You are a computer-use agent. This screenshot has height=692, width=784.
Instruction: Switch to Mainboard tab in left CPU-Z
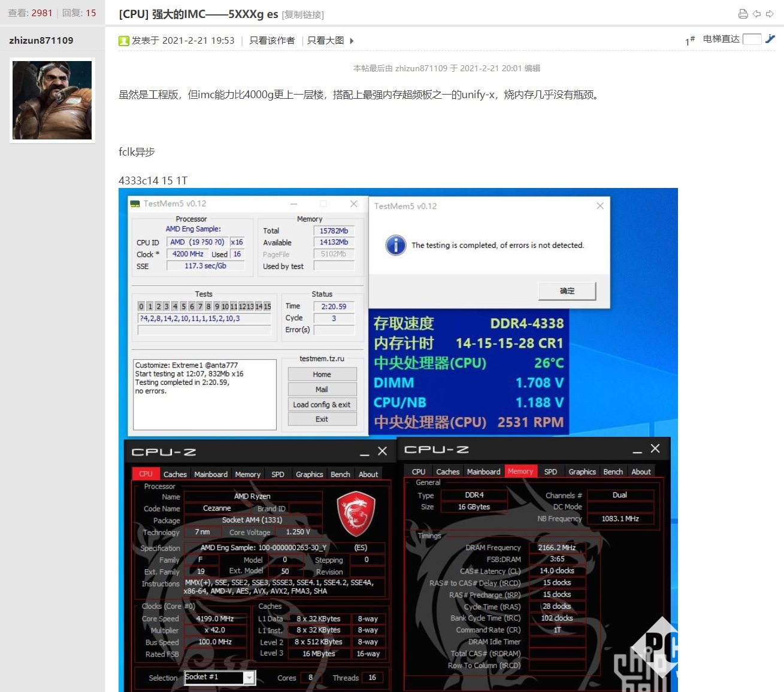(x=211, y=474)
